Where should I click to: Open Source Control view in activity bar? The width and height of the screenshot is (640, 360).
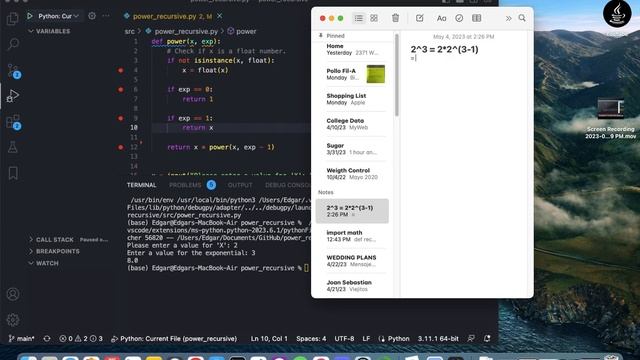(x=13, y=71)
